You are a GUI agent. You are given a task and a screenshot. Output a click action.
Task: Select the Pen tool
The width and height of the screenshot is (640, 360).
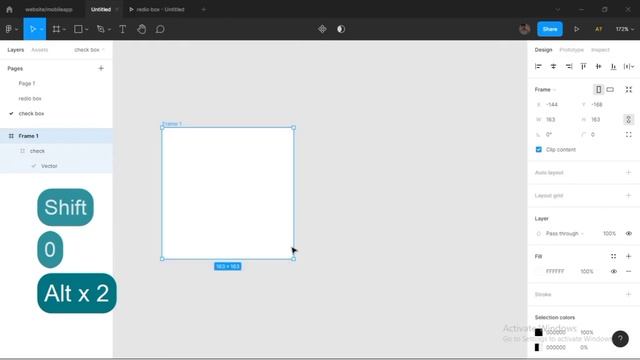click(100, 29)
